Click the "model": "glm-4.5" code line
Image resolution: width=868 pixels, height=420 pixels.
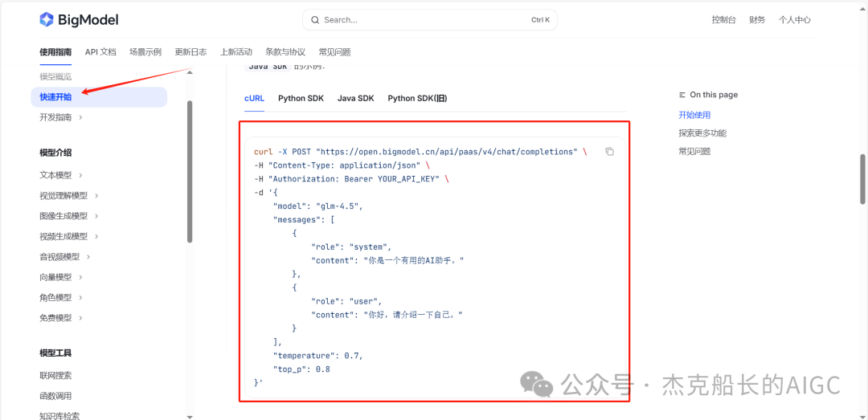coord(318,206)
